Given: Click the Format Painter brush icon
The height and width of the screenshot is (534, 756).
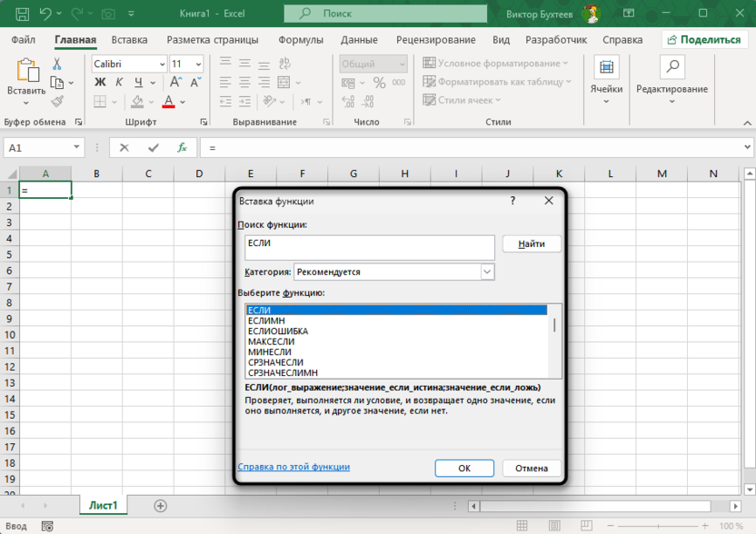Looking at the screenshot, I should tap(57, 102).
